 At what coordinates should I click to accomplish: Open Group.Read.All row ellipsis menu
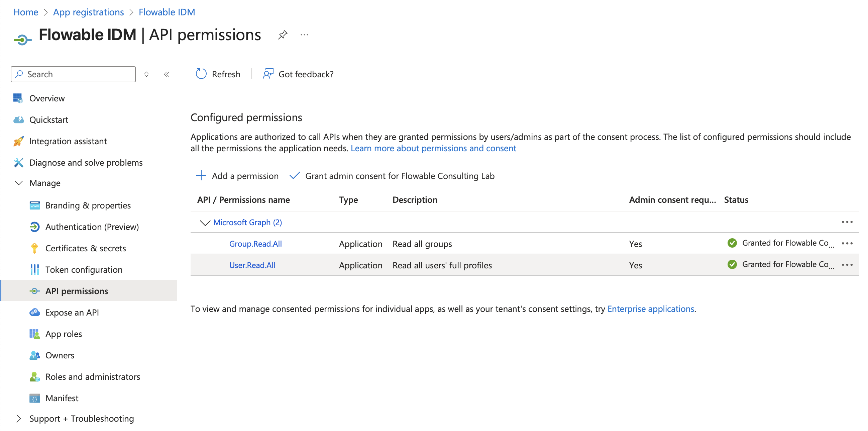pos(847,244)
